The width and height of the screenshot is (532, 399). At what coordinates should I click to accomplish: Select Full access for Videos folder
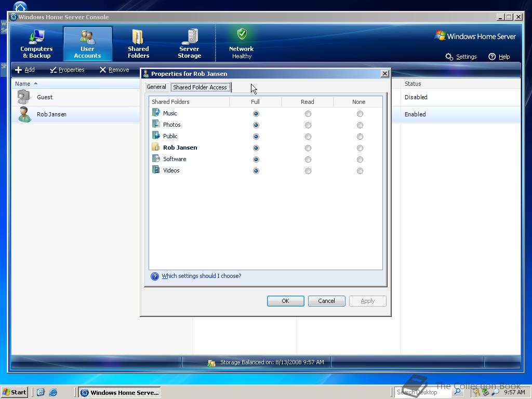256,170
